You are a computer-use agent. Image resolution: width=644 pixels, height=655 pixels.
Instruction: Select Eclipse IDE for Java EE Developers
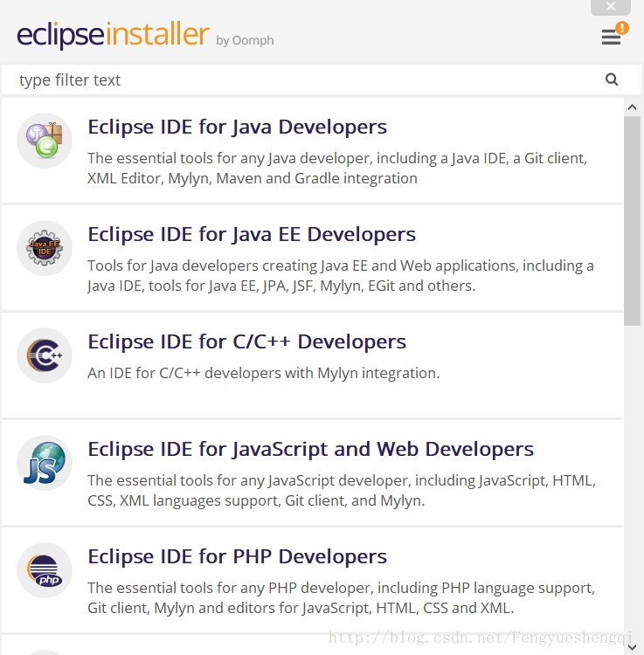tap(252, 234)
